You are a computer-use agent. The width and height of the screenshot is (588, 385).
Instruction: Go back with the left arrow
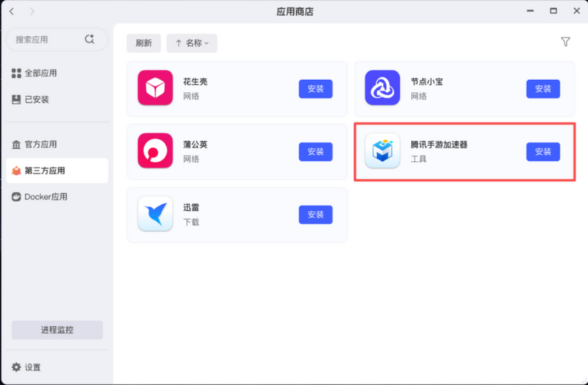click(x=12, y=12)
